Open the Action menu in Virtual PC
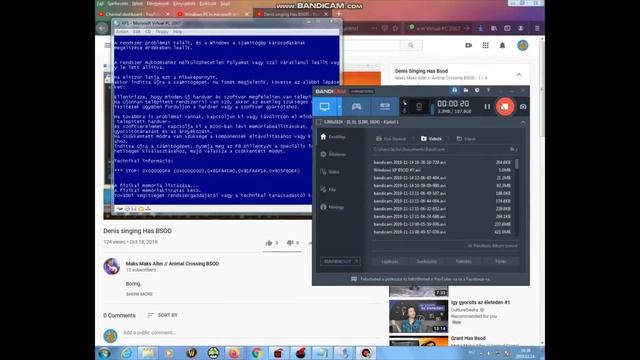 (x=122, y=31)
